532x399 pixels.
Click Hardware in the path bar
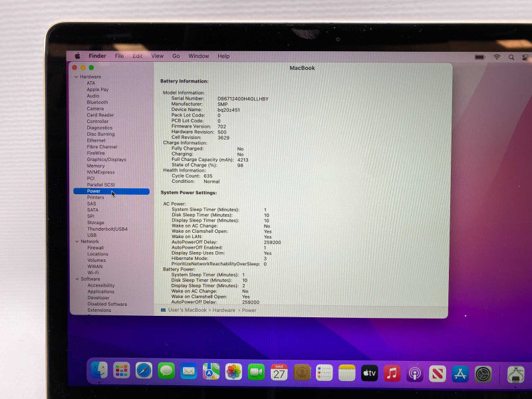point(223,310)
